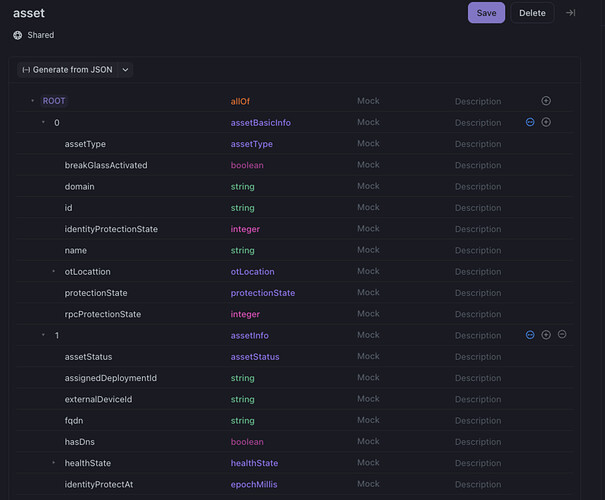Click the add icon in row 1
This screenshot has width=605, height=500.
546,335
